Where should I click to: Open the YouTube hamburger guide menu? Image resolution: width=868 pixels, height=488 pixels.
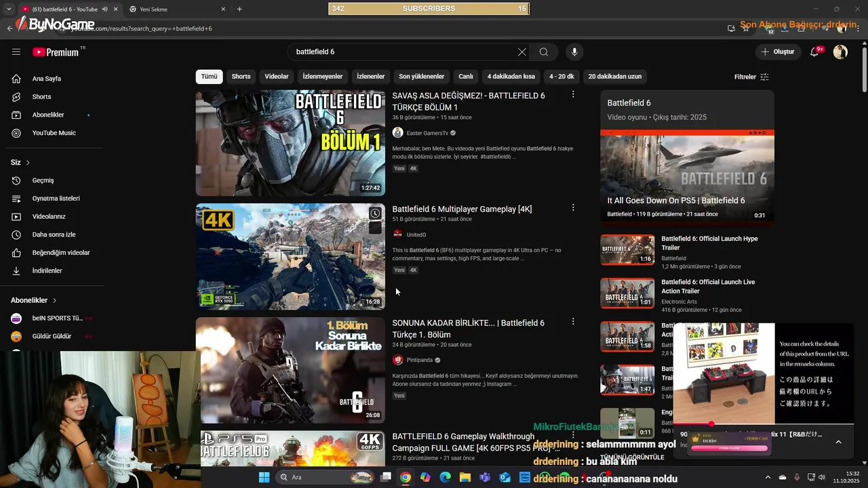click(16, 52)
